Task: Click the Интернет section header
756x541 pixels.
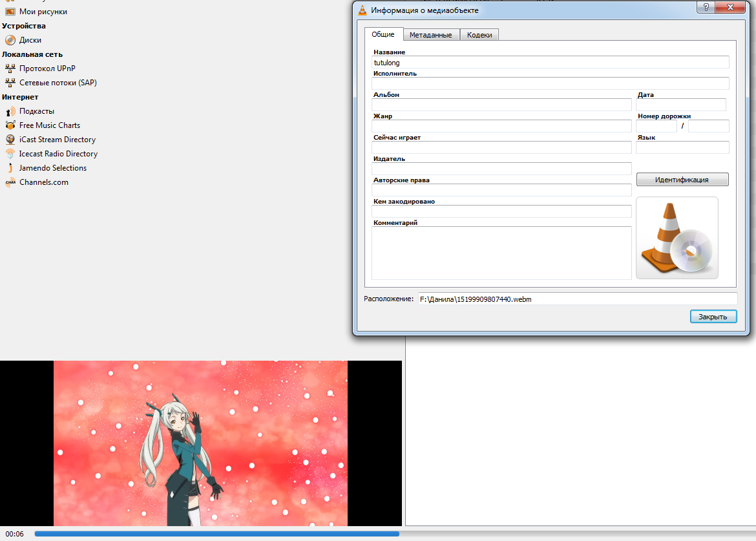Action: (20, 97)
